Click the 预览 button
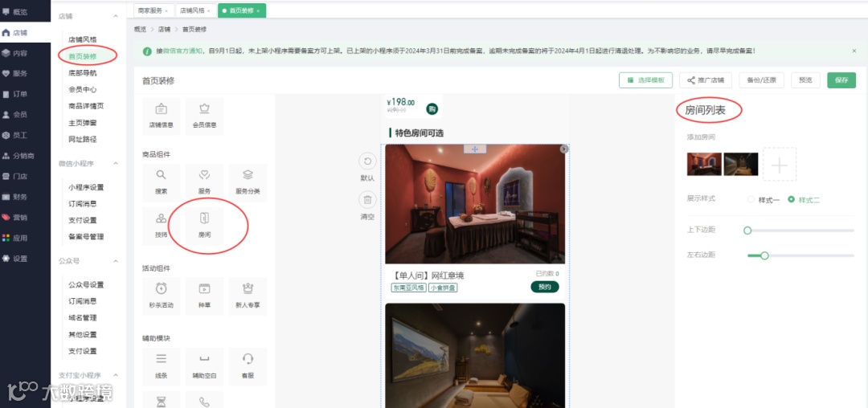 [x=805, y=80]
